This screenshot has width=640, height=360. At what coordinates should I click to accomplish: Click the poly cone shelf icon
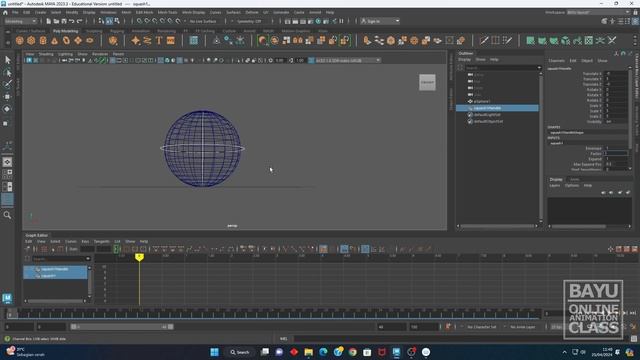54,40
